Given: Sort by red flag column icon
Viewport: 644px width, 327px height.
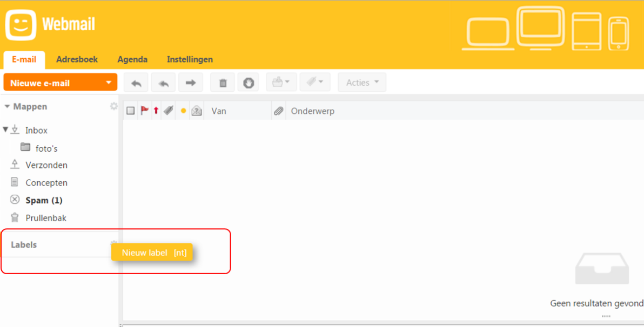Looking at the screenshot, I should click(x=144, y=111).
